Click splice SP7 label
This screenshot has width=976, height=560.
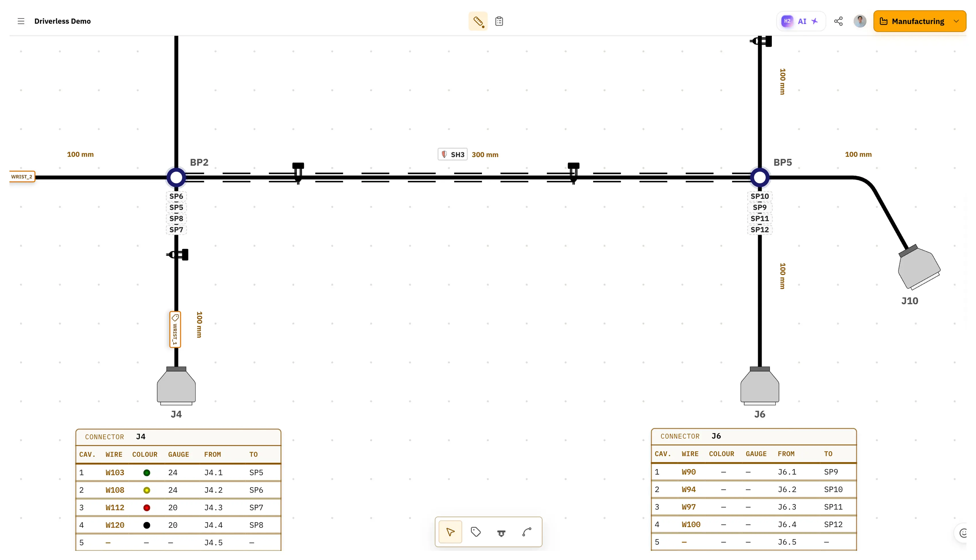pyautogui.click(x=176, y=230)
